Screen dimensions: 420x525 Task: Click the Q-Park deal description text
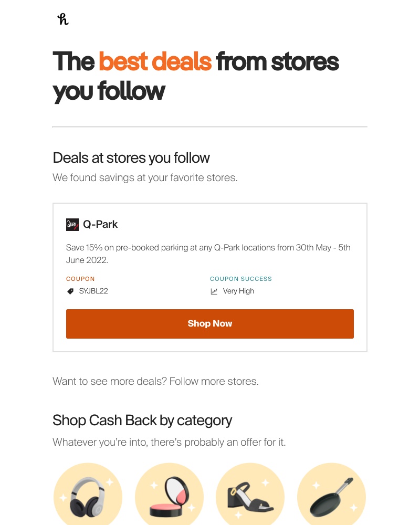(208, 254)
